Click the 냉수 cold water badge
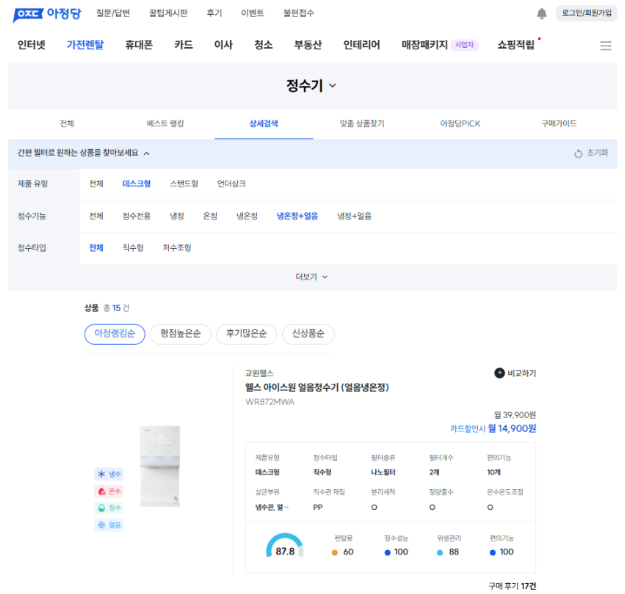625x594 pixels. (108, 474)
